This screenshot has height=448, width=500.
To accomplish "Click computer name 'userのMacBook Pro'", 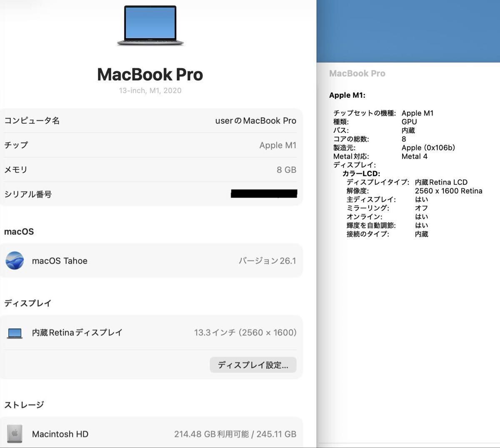I will point(256,121).
